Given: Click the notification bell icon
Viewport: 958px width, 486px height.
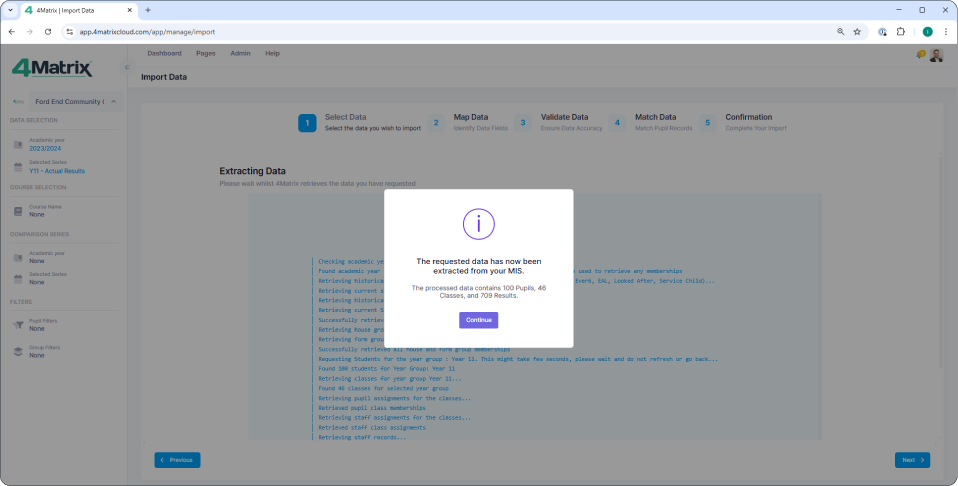Looking at the screenshot, I should click(x=921, y=55).
